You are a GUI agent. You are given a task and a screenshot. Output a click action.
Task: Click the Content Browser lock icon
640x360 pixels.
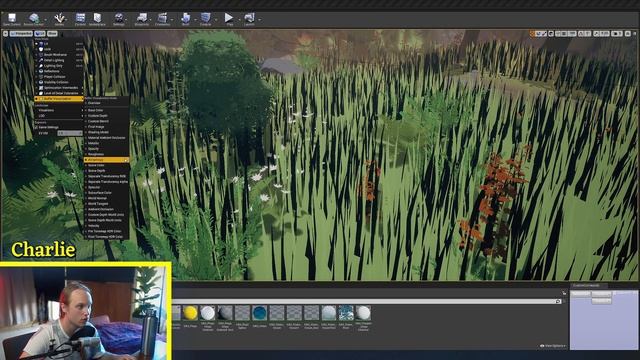(564, 293)
